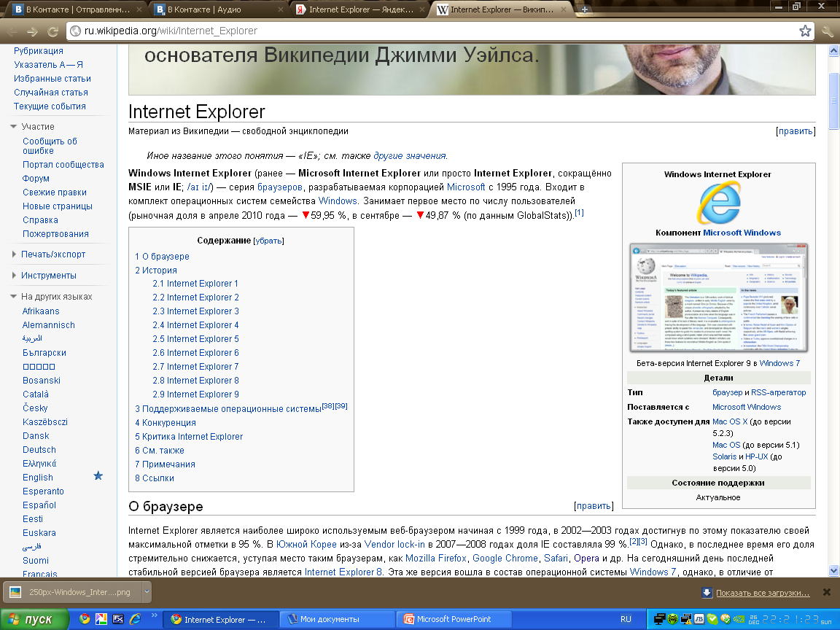Switch to the 'В Контакте | Отправленн...' tab
Screen dimensions: 840x630
pyautogui.click(x=78, y=9)
